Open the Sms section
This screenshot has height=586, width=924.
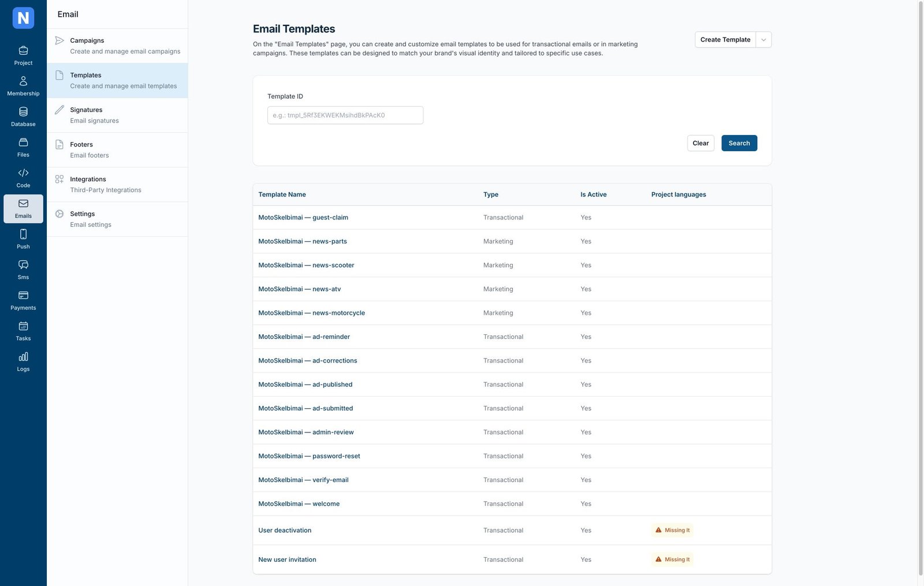coord(23,270)
